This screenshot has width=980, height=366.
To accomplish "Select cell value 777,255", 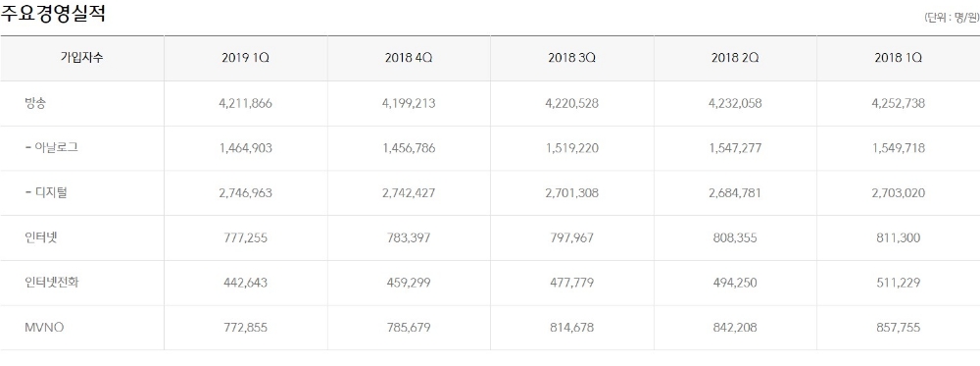I will 246,237.
